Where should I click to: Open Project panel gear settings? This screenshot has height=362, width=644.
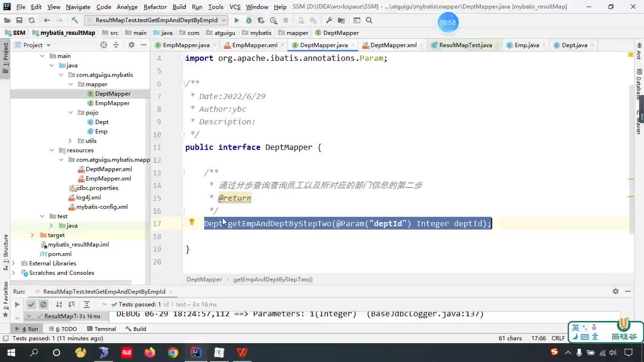[132, 45]
